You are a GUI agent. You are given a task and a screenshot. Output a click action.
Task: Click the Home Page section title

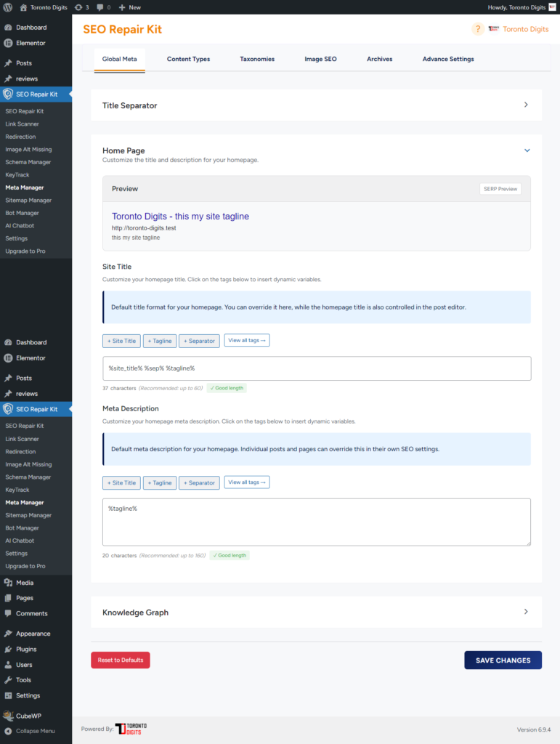point(123,150)
